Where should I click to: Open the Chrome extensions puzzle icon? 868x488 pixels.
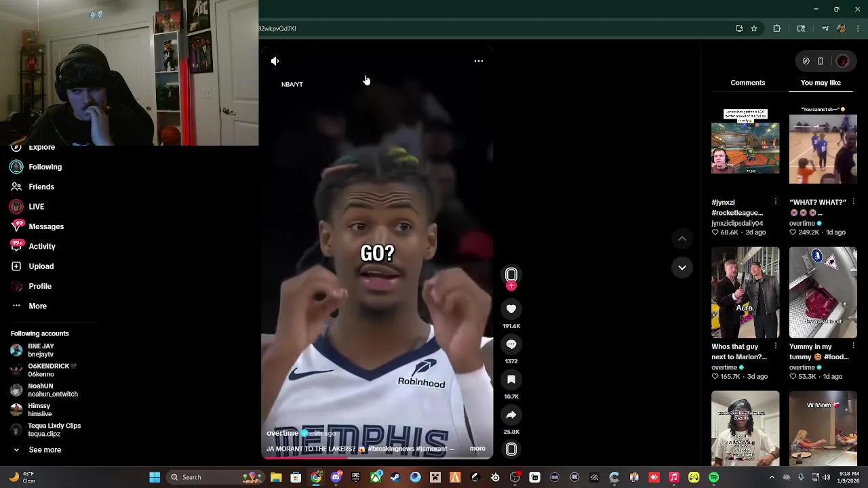pyautogui.click(x=777, y=28)
